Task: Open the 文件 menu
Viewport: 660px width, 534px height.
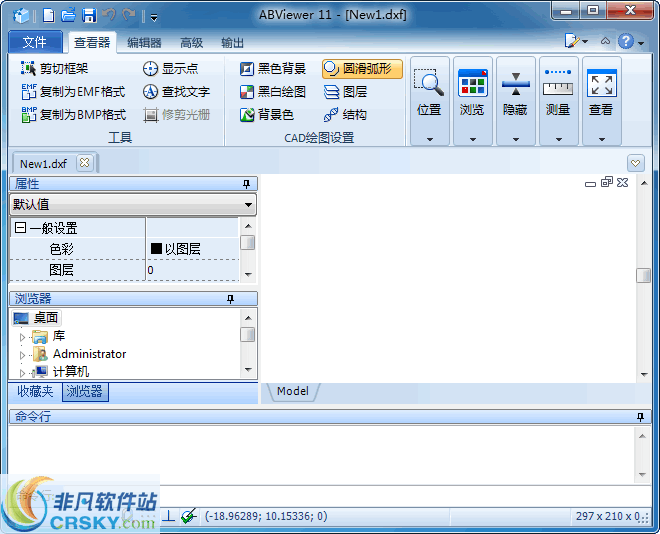Action: (35, 42)
